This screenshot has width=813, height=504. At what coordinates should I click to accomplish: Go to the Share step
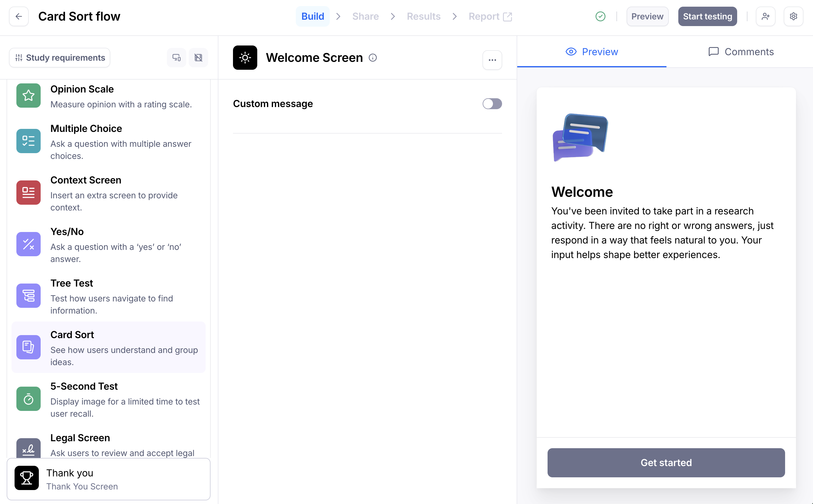click(365, 16)
